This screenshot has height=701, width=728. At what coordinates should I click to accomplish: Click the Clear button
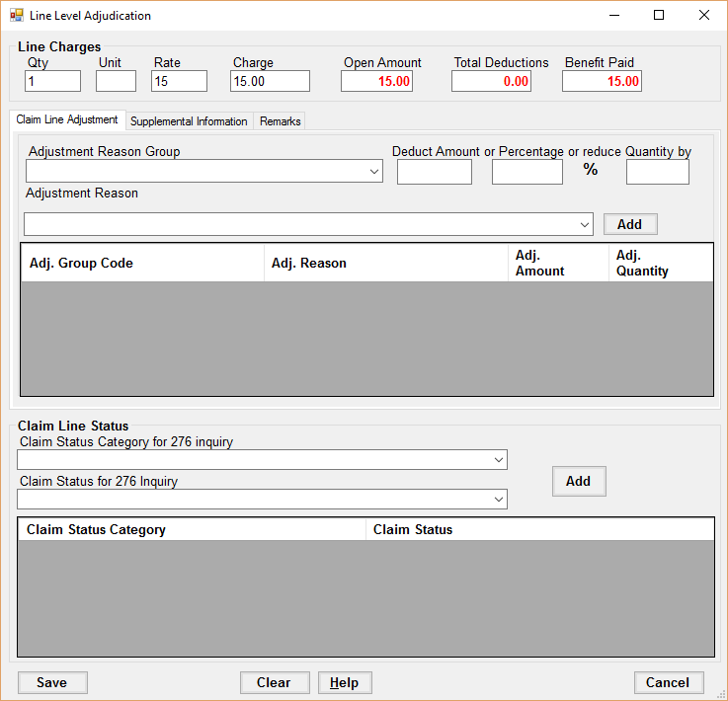274,682
